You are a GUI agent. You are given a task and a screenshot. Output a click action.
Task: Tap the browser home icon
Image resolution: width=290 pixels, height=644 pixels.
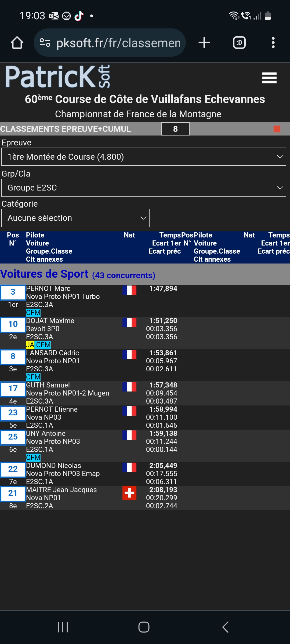17,43
